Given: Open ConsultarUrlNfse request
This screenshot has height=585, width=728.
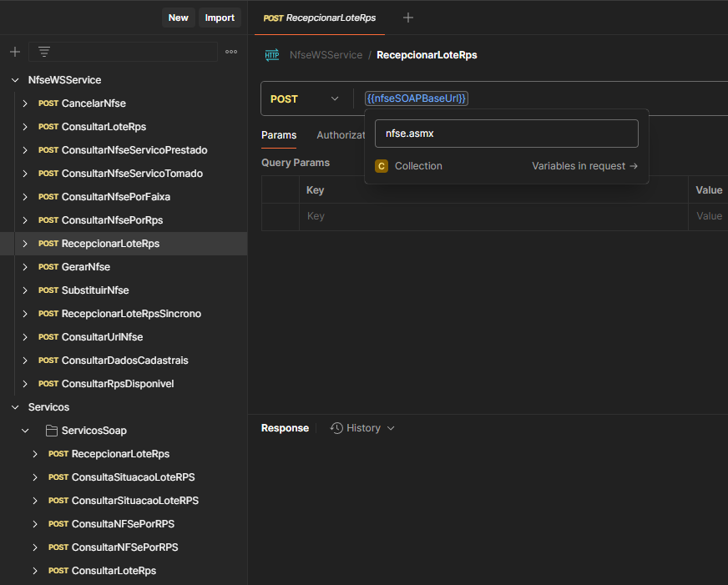Looking at the screenshot, I should tap(102, 337).
